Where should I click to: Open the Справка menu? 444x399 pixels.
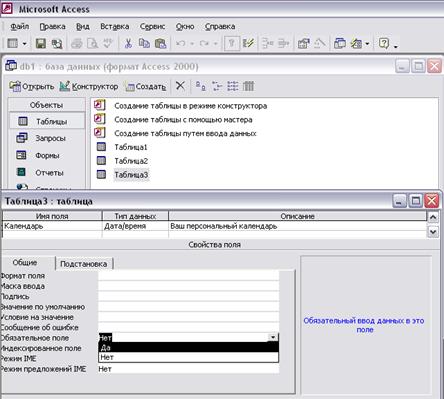tap(220, 27)
